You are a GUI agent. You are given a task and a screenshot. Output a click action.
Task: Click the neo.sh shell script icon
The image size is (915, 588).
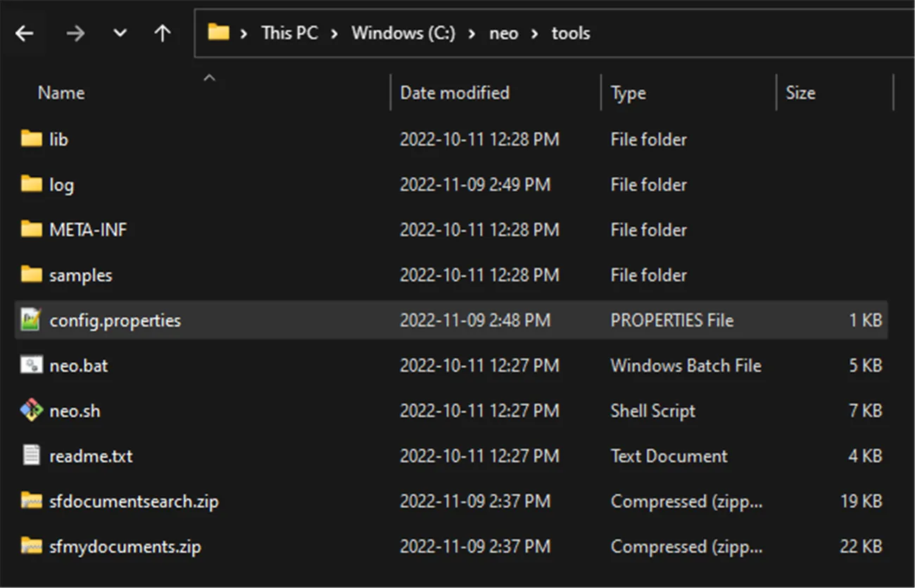click(32, 410)
